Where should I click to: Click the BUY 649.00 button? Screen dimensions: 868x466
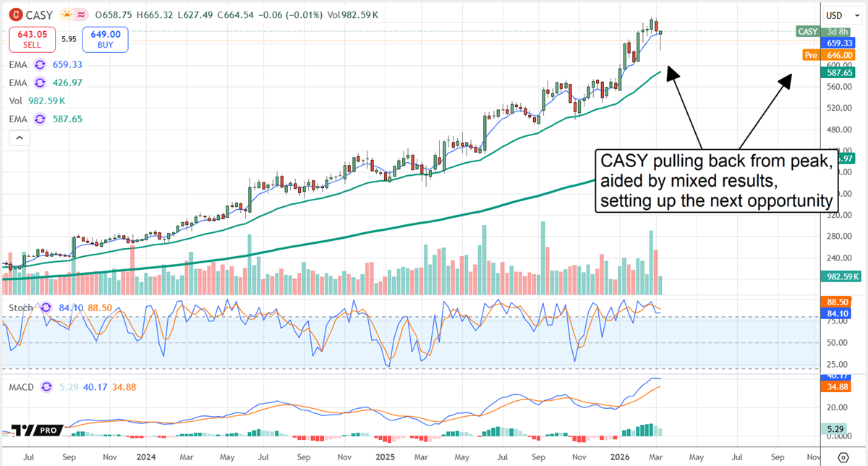(106, 39)
